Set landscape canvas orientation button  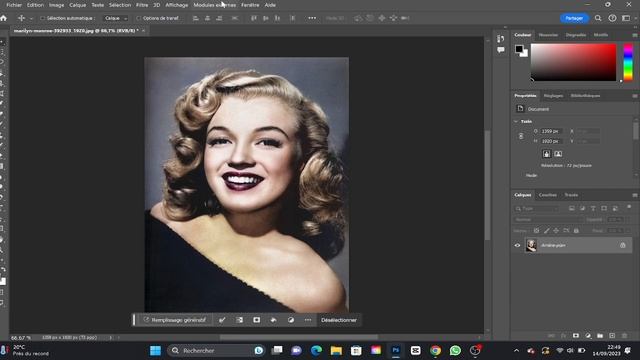[558, 154]
